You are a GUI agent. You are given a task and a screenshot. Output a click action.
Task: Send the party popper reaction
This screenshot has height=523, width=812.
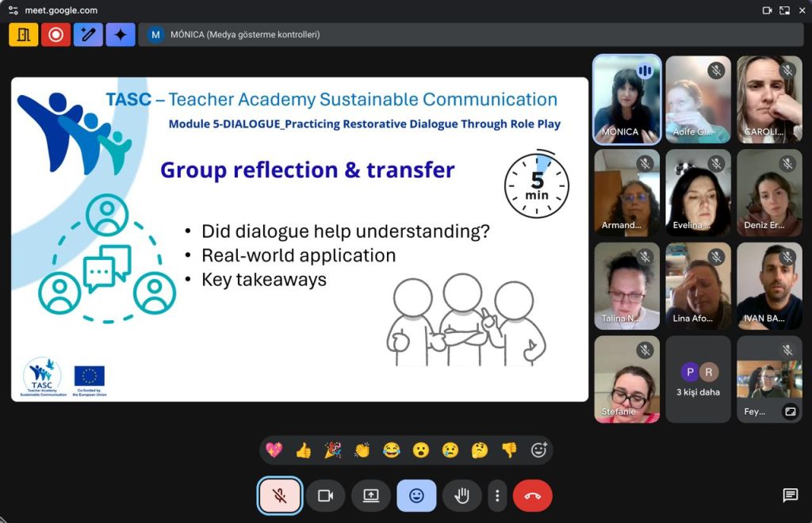[x=333, y=450]
